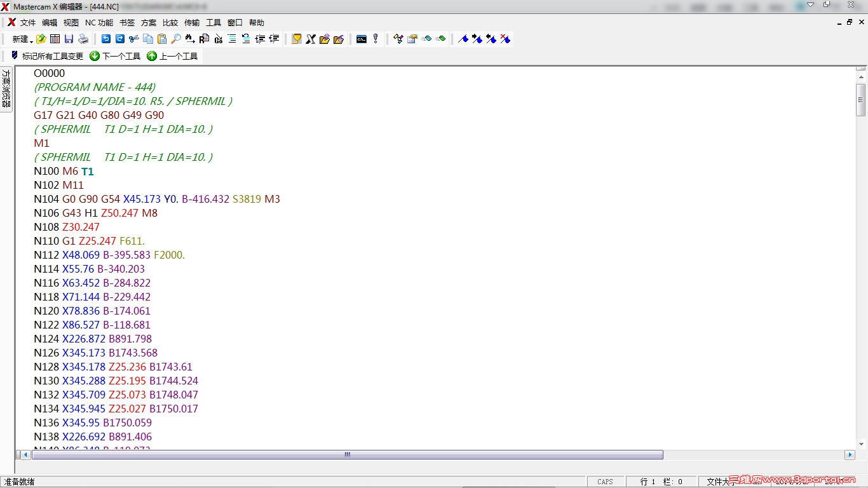Click the horizontal scrollbar right arrow
The height and width of the screenshot is (488, 868).
coord(850,455)
